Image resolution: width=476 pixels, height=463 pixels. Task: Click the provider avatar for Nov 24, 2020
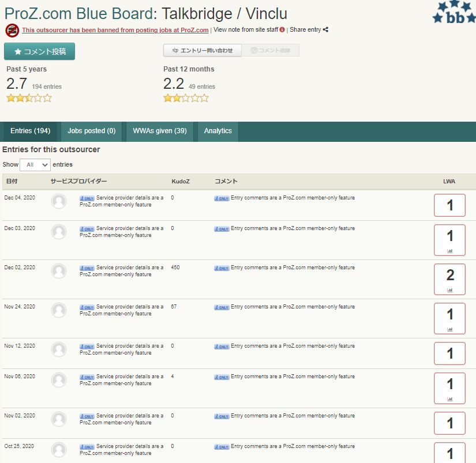coord(59,310)
